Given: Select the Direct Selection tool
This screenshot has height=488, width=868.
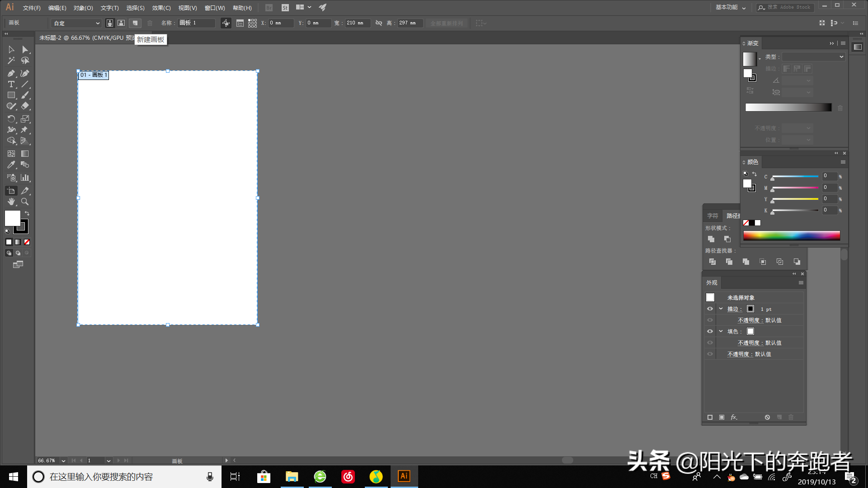Looking at the screenshot, I should pyautogui.click(x=25, y=50).
